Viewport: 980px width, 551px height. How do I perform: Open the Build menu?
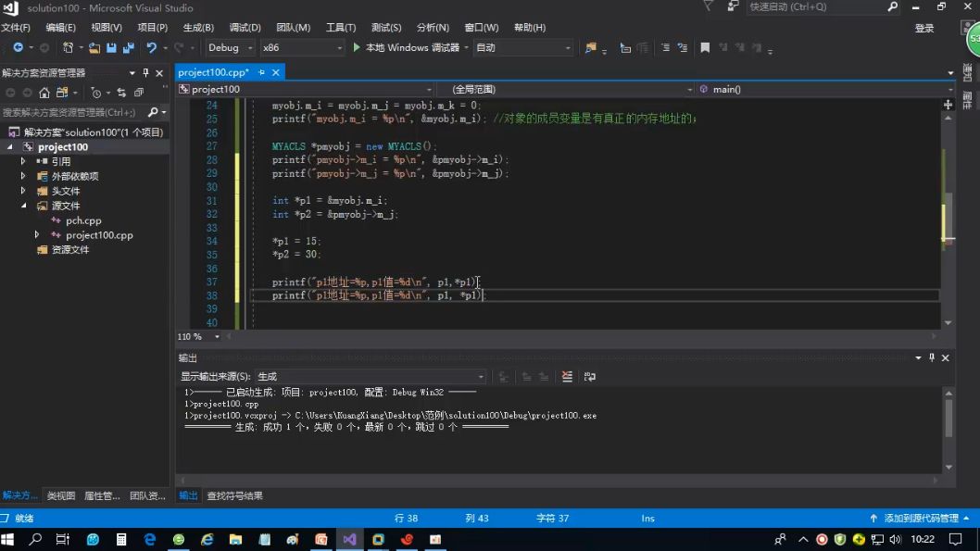(198, 28)
